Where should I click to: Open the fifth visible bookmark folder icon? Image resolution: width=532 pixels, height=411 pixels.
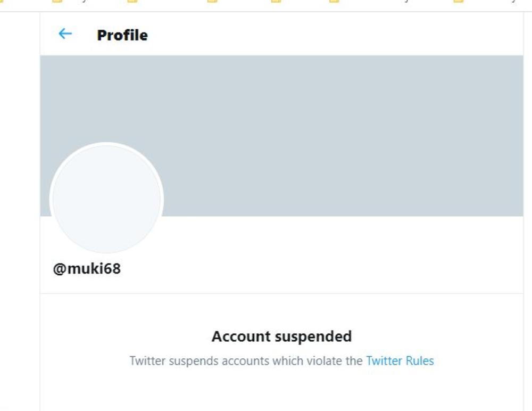(334, 2)
